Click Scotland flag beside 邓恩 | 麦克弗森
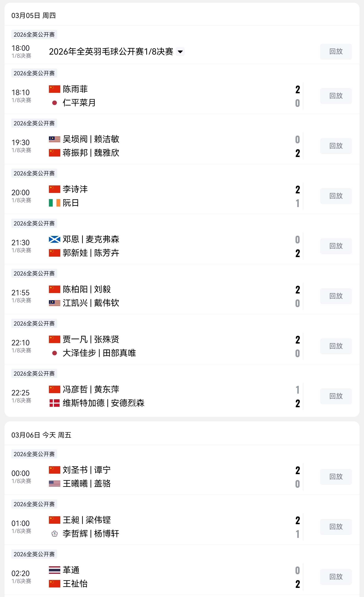The image size is (364, 597). pyautogui.click(x=54, y=239)
